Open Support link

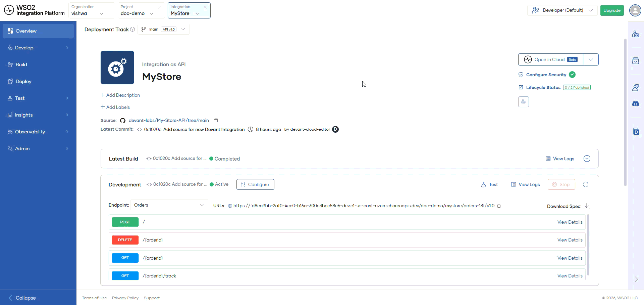152,298
